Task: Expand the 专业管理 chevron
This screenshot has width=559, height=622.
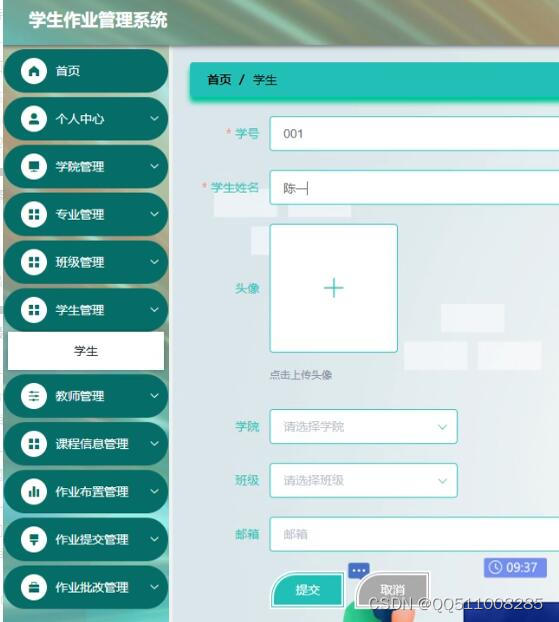Action: click(x=154, y=214)
